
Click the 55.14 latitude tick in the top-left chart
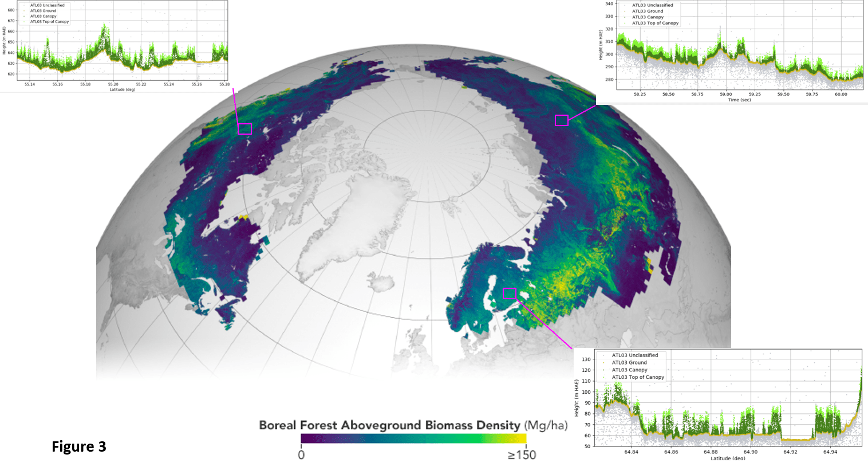point(30,84)
